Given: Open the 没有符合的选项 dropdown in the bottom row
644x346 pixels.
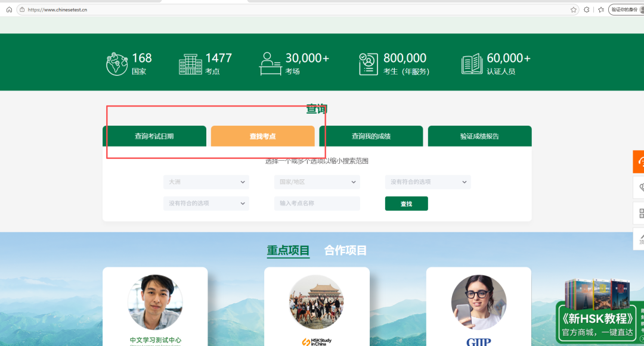Looking at the screenshot, I should click(206, 203).
